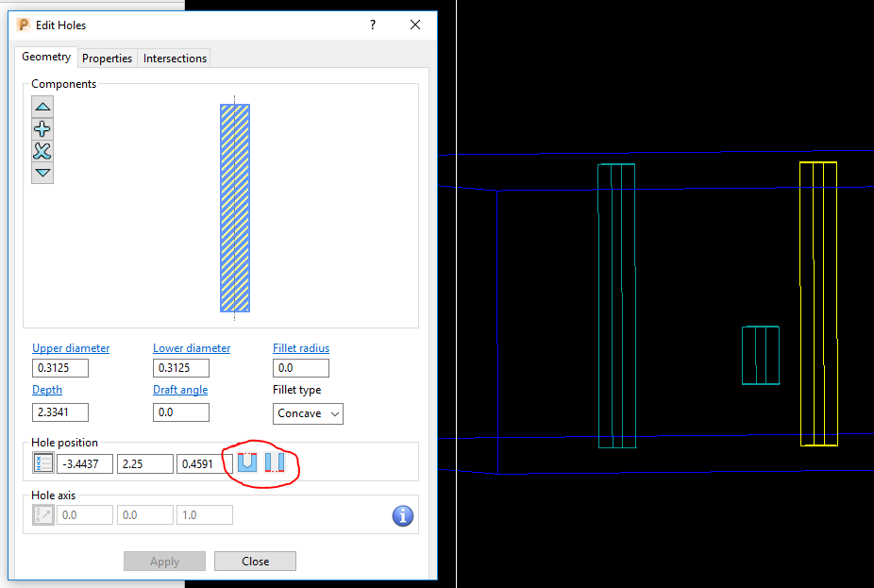Add a hole component with the plus icon
This screenshot has height=588, width=874.
click(42, 128)
